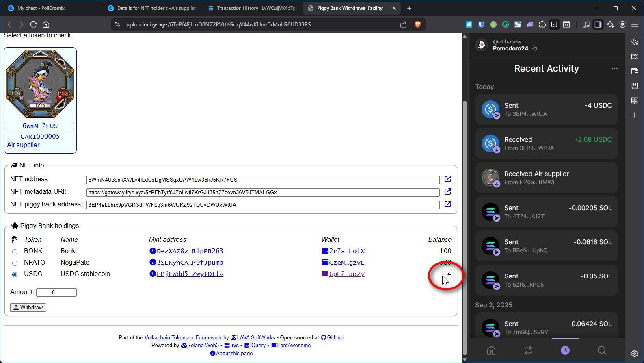Open piggy bank address external link icon
Image resolution: width=644 pixels, height=363 pixels.
click(447, 204)
